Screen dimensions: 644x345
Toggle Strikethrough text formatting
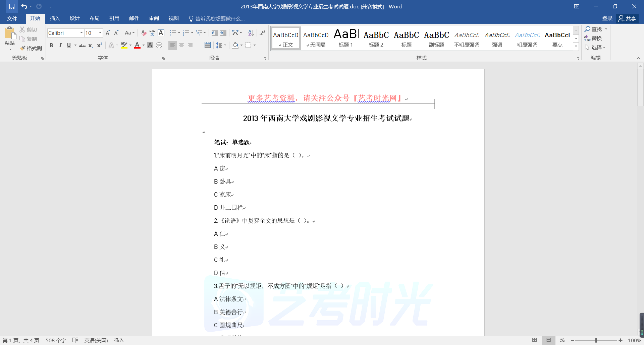(82, 46)
